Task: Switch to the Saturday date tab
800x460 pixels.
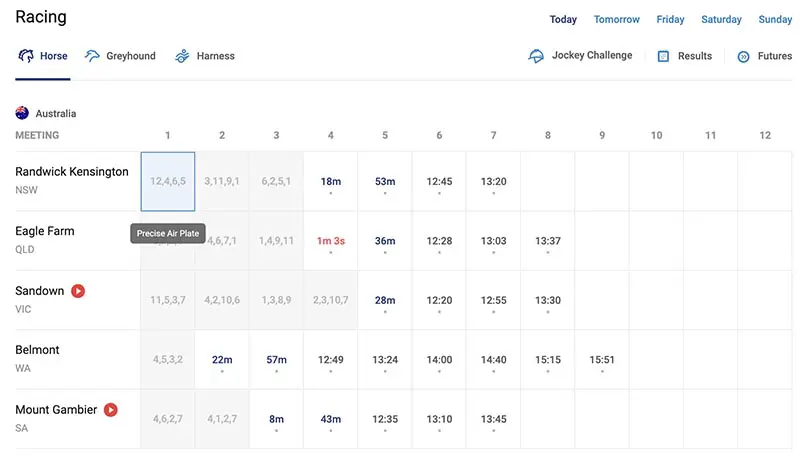Action: (721, 20)
